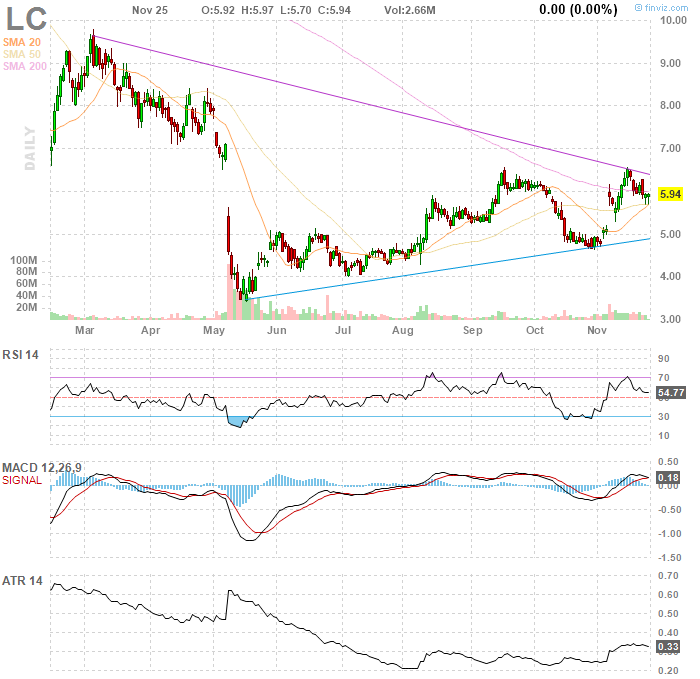Click the red SIGNAL line label
Screen dimensions: 700x679
[23, 481]
